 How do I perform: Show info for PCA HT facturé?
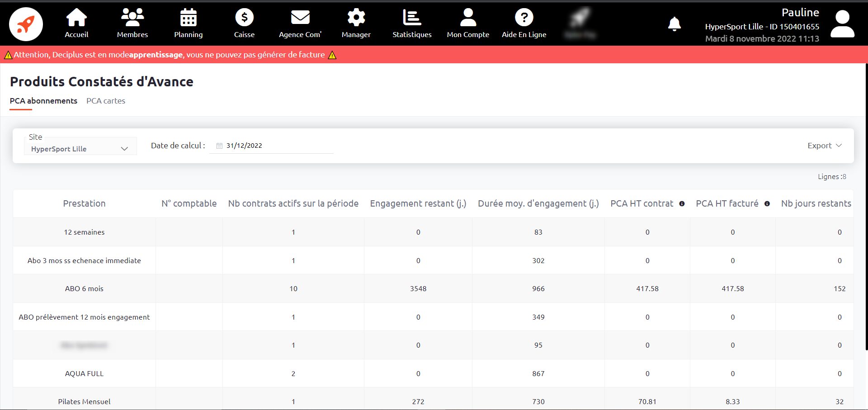click(767, 204)
